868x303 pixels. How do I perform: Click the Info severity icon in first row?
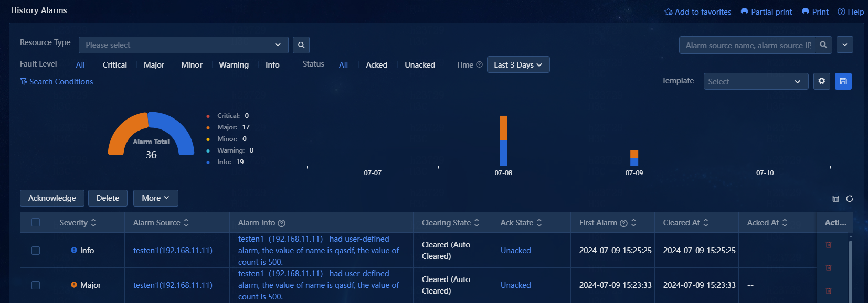tap(74, 250)
